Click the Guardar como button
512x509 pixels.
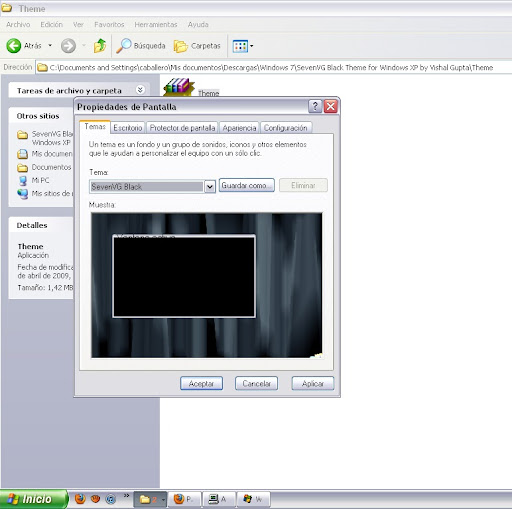pyautogui.click(x=247, y=185)
